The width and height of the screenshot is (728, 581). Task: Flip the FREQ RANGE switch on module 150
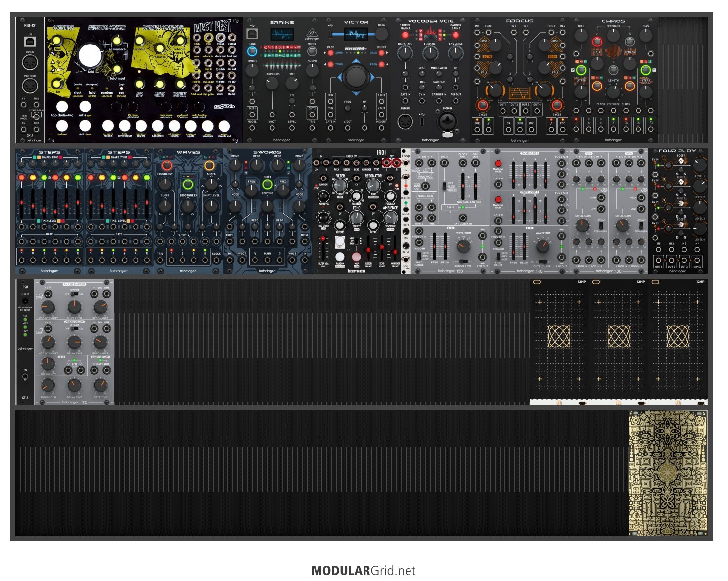(419, 256)
